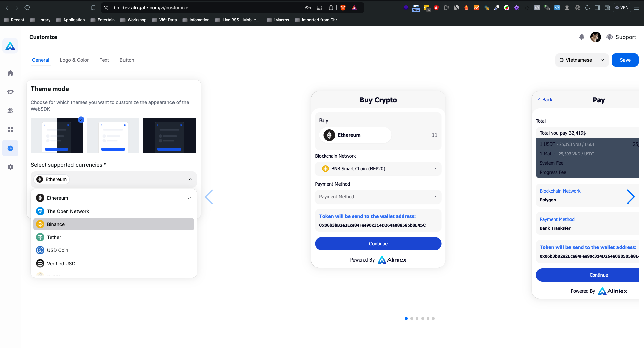Click the Aliniex logo at top of sidebar
The width and height of the screenshot is (644, 348).
pyautogui.click(x=10, y=46)
